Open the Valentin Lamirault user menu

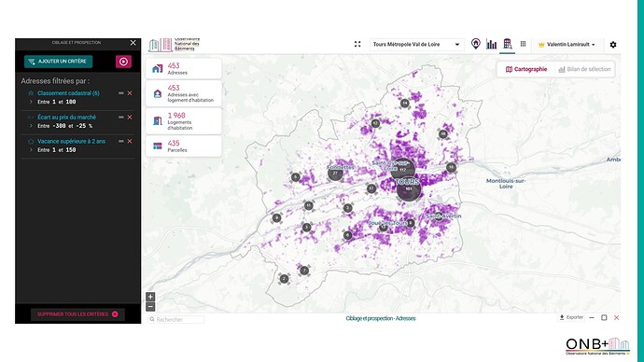pos(567,45)
